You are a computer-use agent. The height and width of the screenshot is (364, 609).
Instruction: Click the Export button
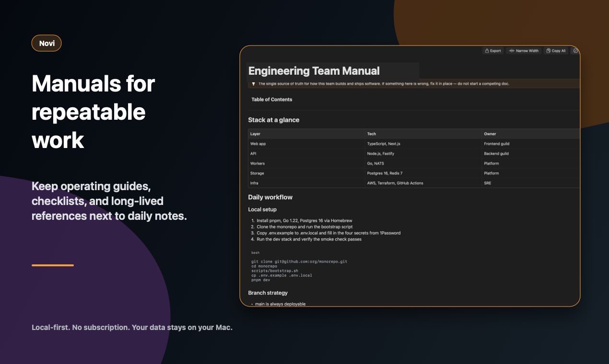493,51
